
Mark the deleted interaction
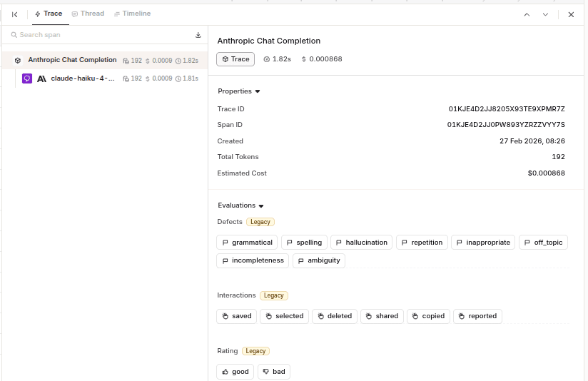[335, 316]
